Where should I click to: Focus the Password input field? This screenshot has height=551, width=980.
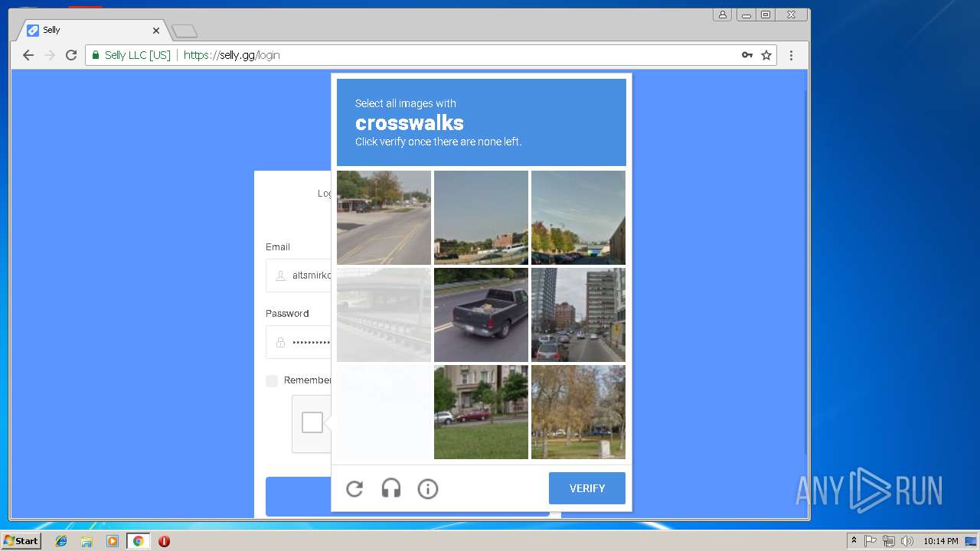299,342
